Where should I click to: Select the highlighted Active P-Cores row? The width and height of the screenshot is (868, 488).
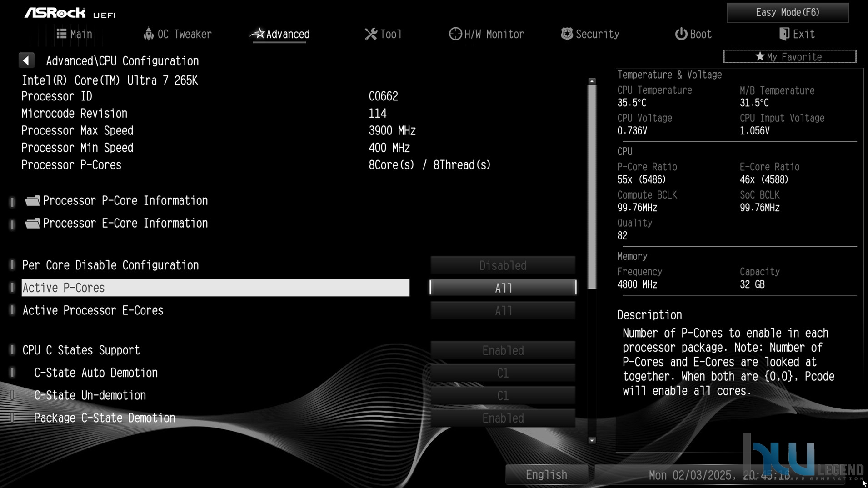point(215,288)
